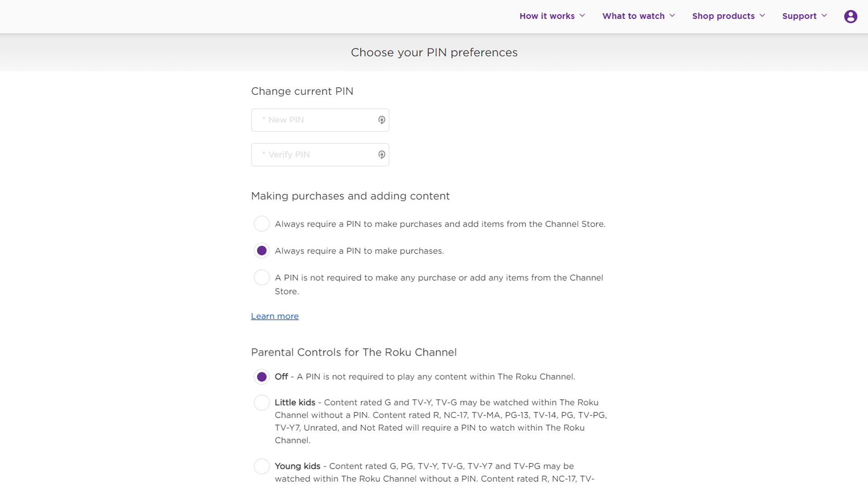Click into the New PIN field
Viewport: 868px width, 488px height.
pos(316,120)
